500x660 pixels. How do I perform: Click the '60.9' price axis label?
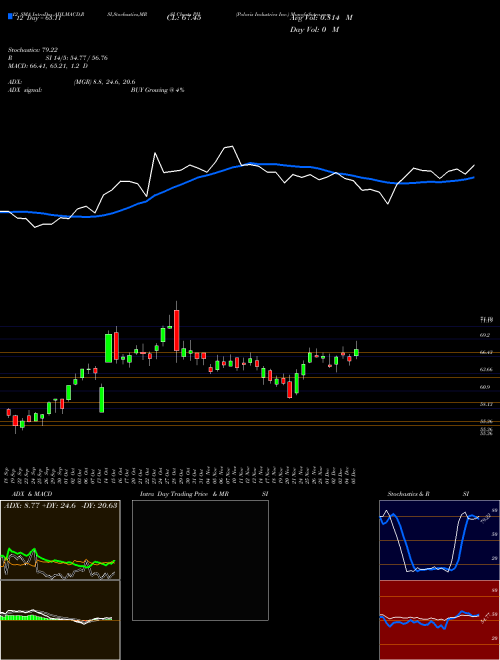coord(485,387)
